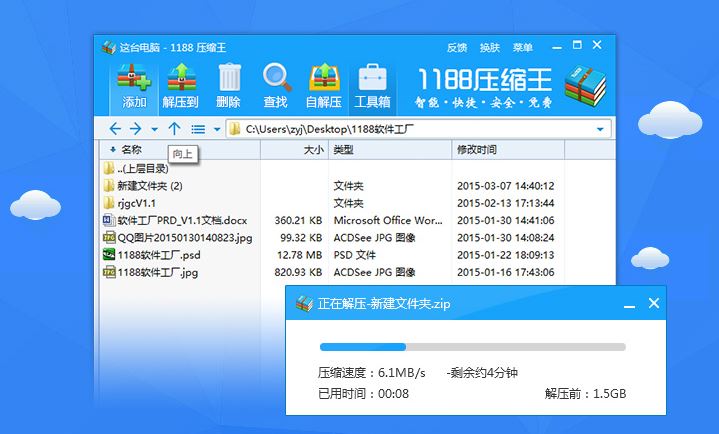The width and height of the screenshot is (719, 434).
Task: Click the 12.78 MB size cell
Action: [299, 255]
